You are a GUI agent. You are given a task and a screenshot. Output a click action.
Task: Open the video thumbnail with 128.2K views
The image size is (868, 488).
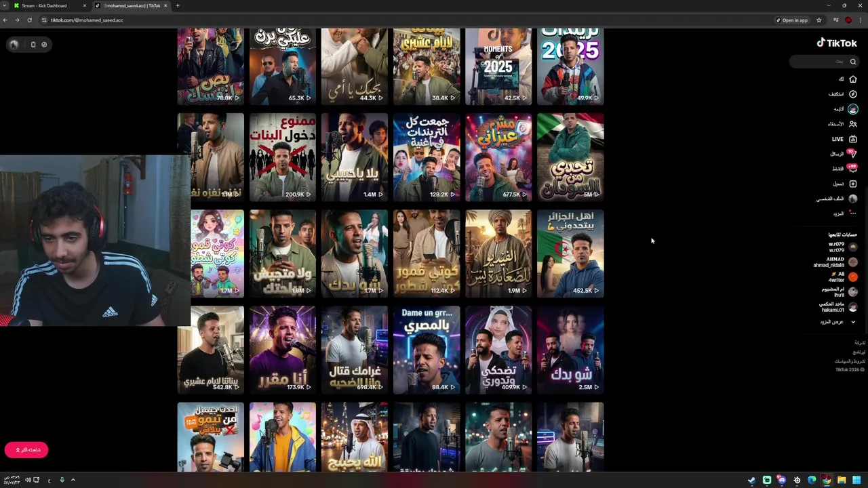pos(427,157)
